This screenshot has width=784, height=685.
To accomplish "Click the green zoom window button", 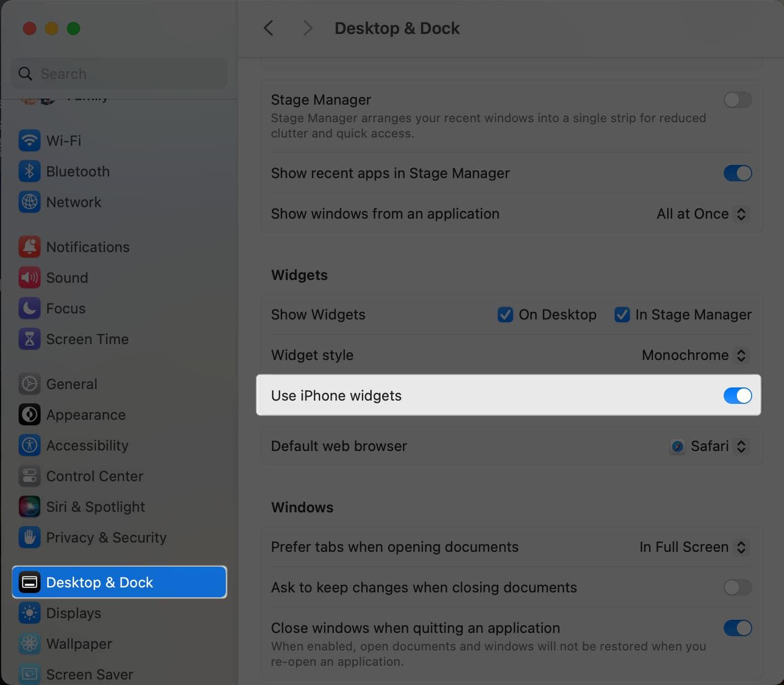I will [x=73, y=28].
